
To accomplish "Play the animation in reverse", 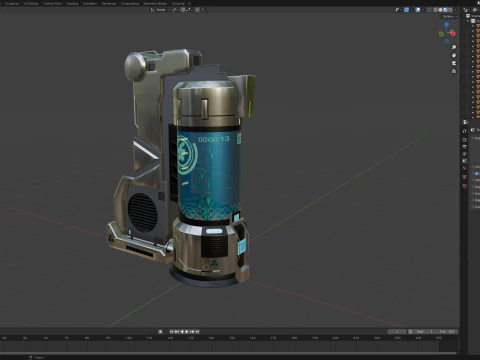I will 182,331.
